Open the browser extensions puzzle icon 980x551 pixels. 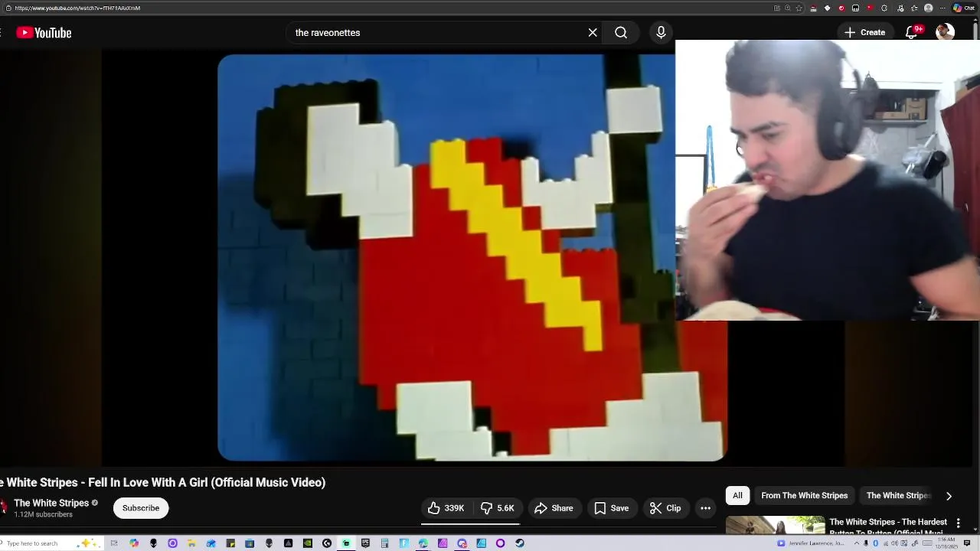coord(884,8)
